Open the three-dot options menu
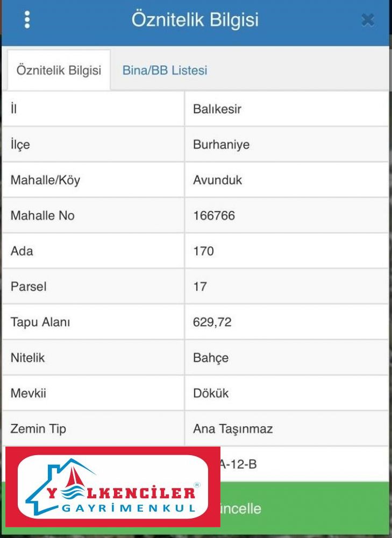This screenshot has width=392, height=538. 27,20
